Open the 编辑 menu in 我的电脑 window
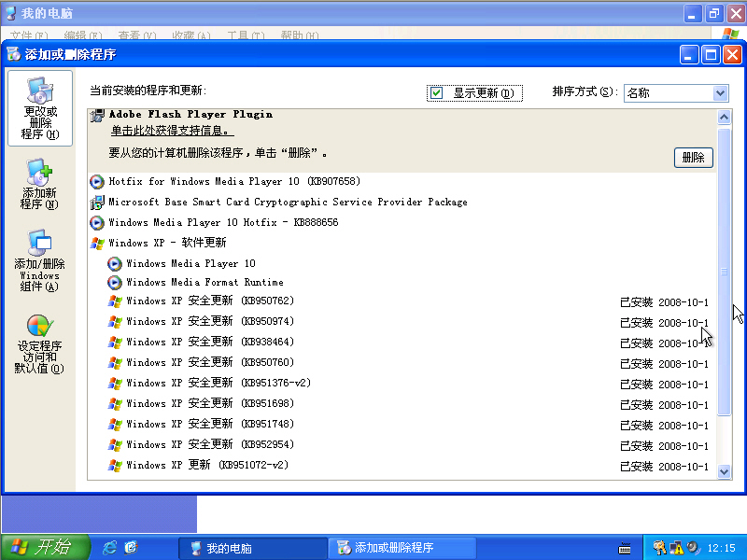This screenshot has width=747, height=560. tap(83, 35)
